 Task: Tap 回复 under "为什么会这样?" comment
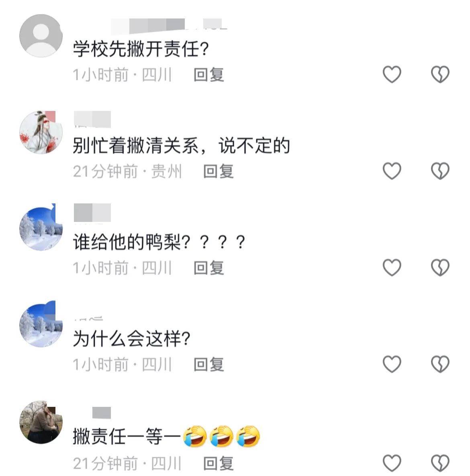(x=209, y=364)
